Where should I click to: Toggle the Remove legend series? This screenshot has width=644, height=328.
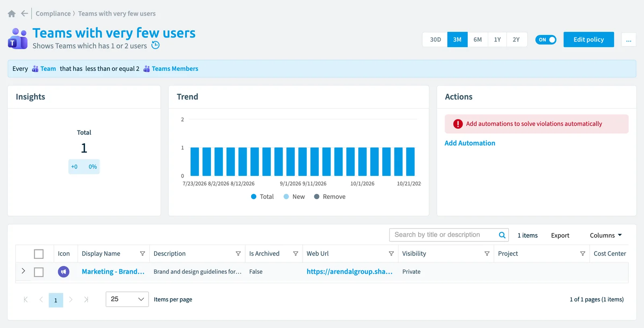330,197
